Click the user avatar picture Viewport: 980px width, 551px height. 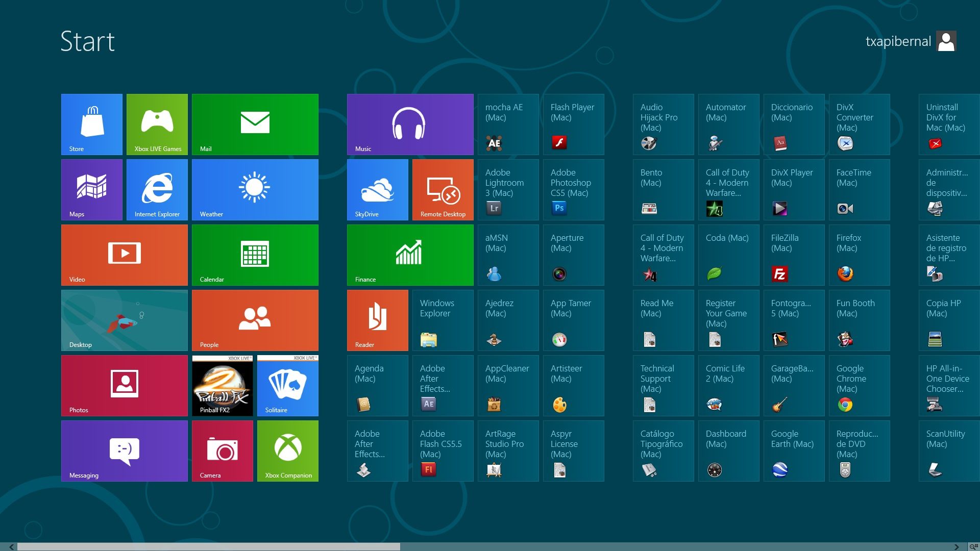[946, 41]
